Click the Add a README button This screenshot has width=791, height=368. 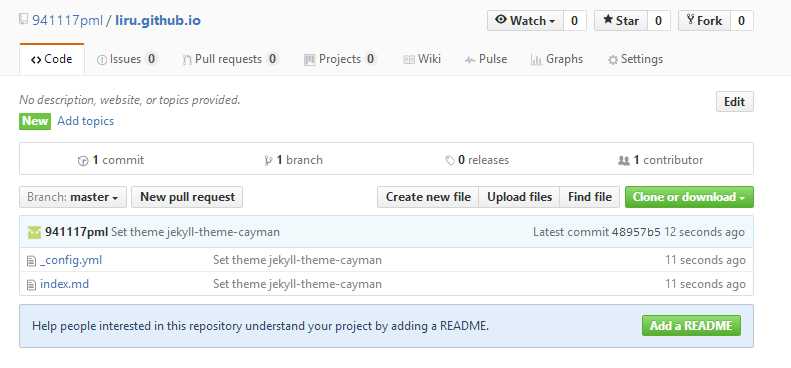coord(691,326)
